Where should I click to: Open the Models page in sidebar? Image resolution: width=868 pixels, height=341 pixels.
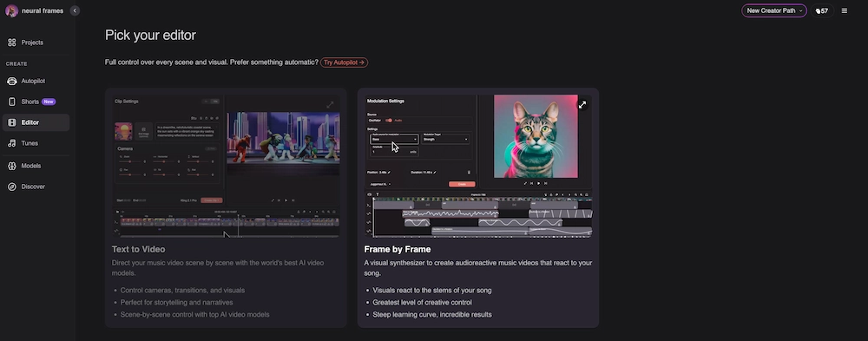pyautogui.click(x=36, y=166)
